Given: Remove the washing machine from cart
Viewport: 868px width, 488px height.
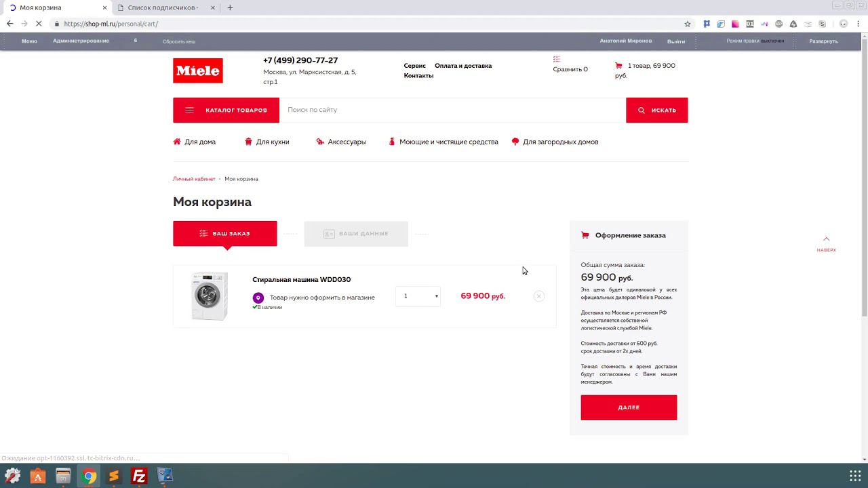Looking at the screenshot, I should [538, 296].
